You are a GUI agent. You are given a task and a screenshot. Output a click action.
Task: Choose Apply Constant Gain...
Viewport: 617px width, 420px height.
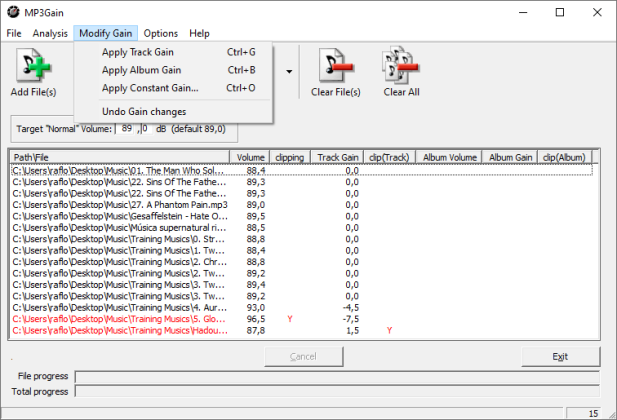[173, 88]
